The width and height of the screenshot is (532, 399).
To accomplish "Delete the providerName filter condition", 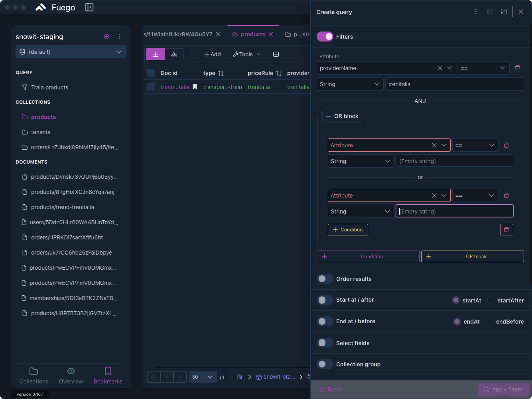I will tap(518, 68).
